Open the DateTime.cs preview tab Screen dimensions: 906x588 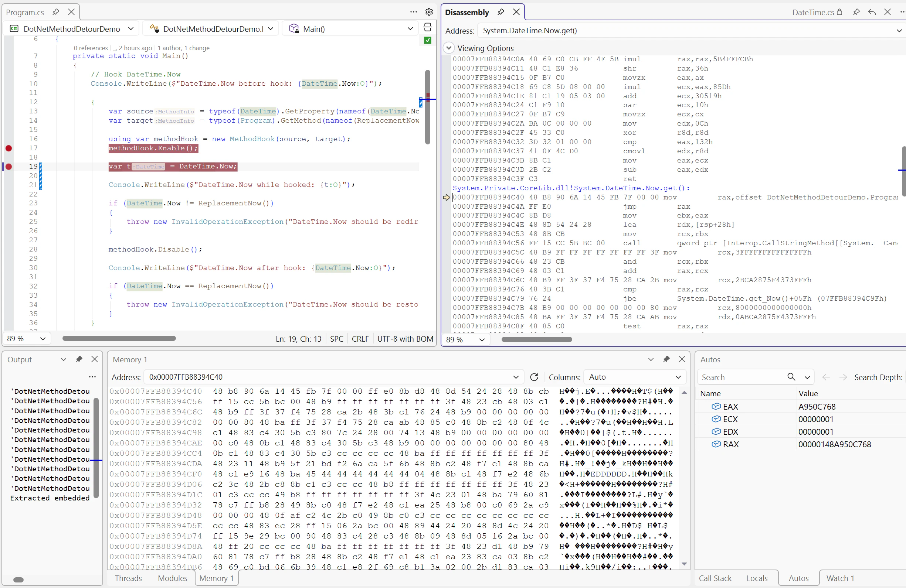point(813,13)
